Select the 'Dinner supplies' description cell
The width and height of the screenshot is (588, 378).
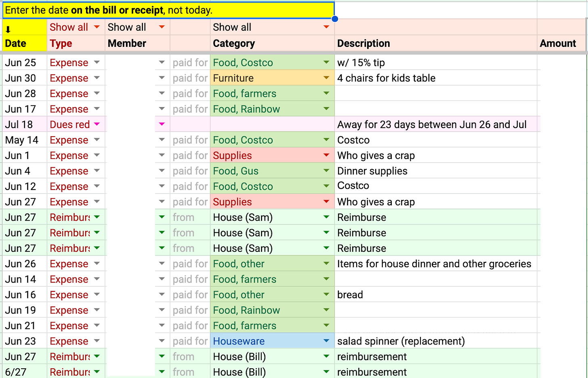[436, 171]
